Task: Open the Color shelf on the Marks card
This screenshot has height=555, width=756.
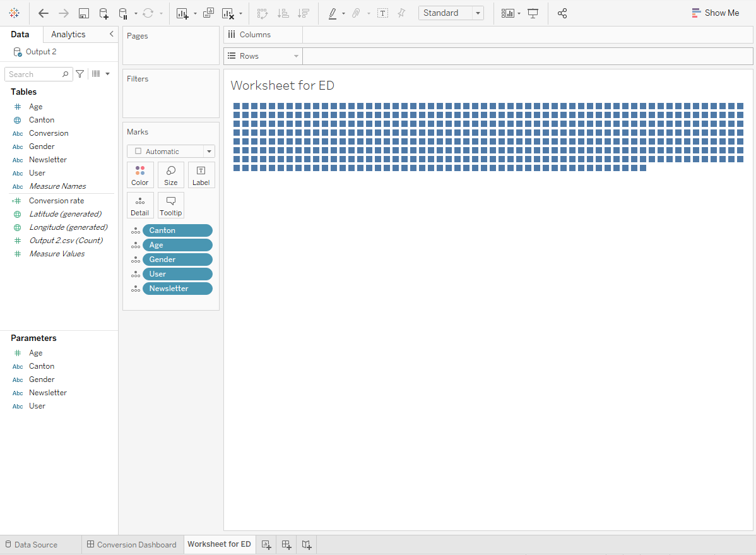Action: [140, 175]
